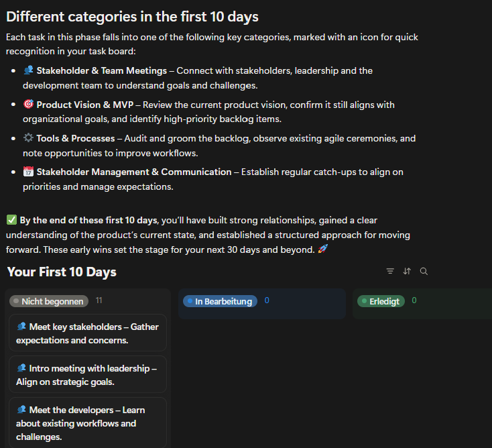
Task: Open the Meet key stakeholders card
Action: coord(87,333)
